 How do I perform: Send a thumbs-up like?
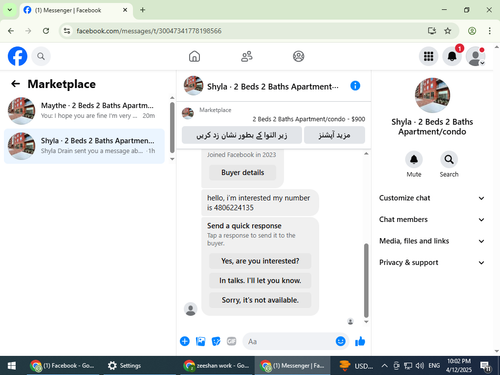360,341
